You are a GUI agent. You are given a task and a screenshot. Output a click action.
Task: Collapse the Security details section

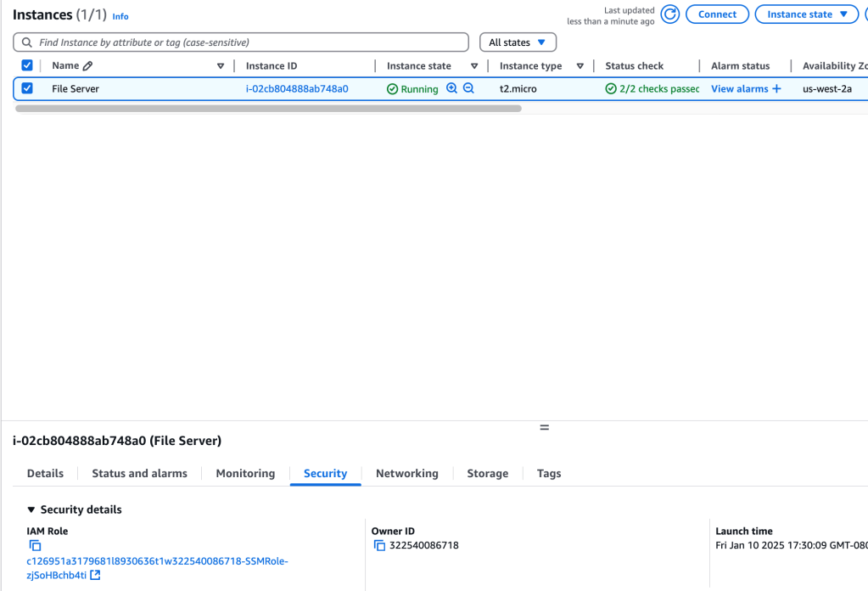(31, 510)
